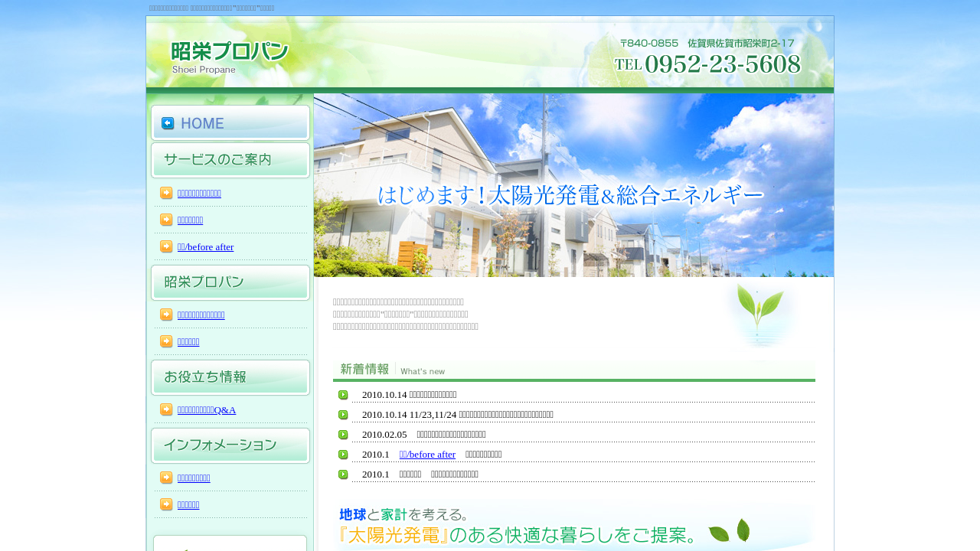Open 'before after' link in What's new list

(x=427, y=455)
